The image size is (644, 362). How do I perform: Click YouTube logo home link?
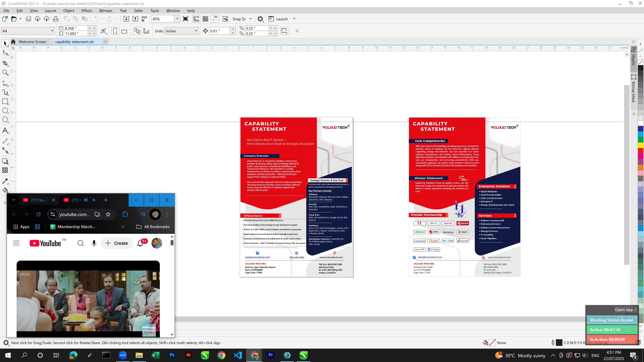tap(45, 243)
